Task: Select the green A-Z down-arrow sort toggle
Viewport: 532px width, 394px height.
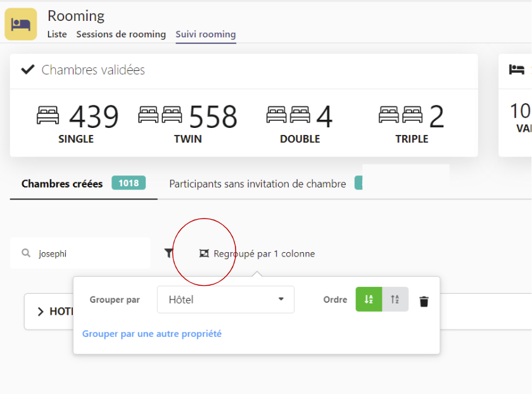Action: click(x=369, y=300)
